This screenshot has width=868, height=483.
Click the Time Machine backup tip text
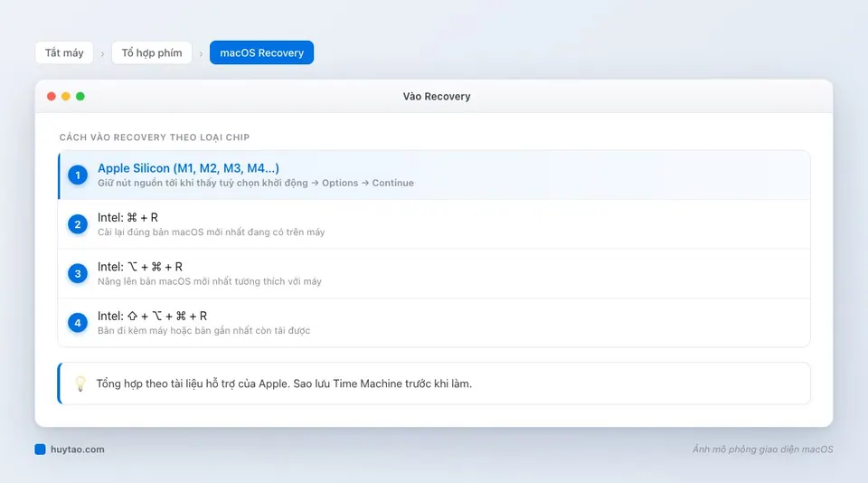click(x=284, y=384)
